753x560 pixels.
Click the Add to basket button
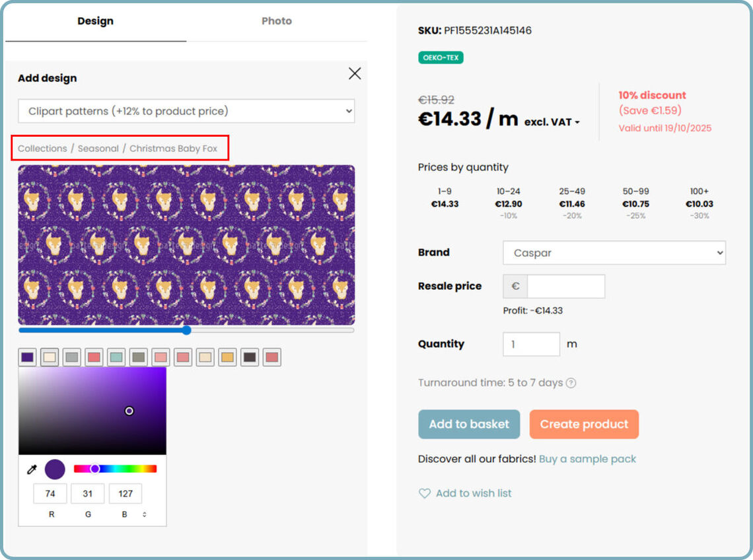(x=469, y=424)
